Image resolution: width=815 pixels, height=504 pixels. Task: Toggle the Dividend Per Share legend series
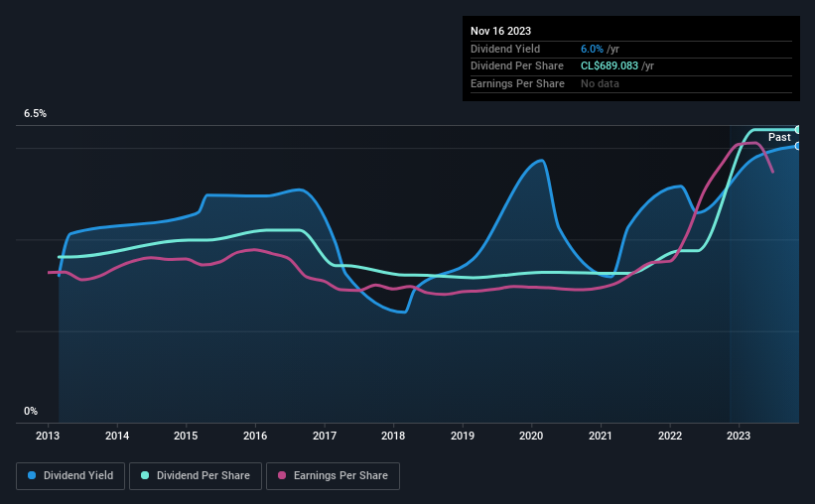point(196,476)
